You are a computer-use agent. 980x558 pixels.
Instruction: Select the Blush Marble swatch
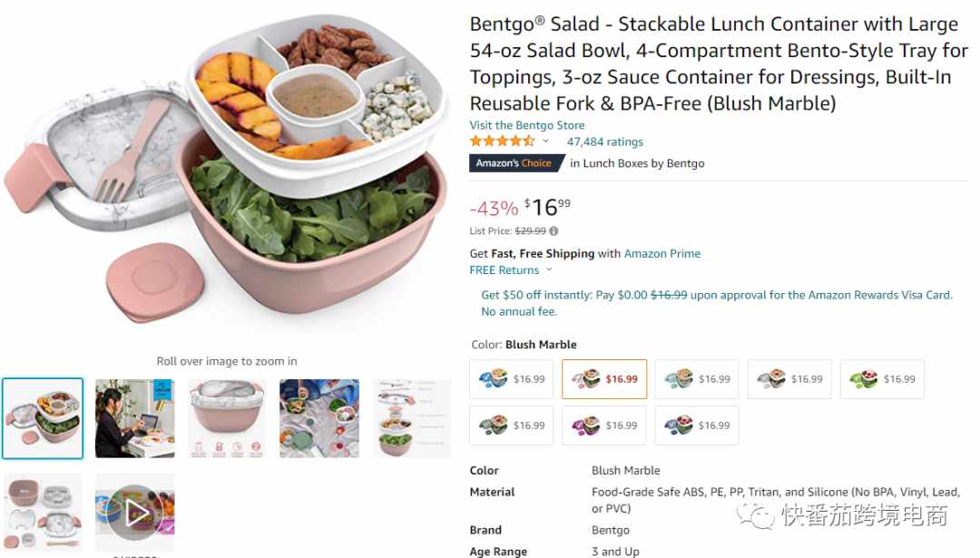(x=604, y=379)
